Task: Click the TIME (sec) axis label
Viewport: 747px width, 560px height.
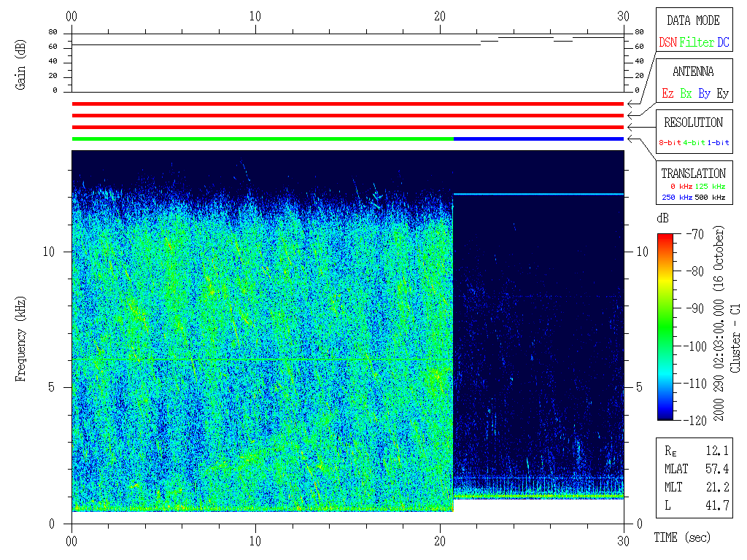Action: [x=681, y=538]
